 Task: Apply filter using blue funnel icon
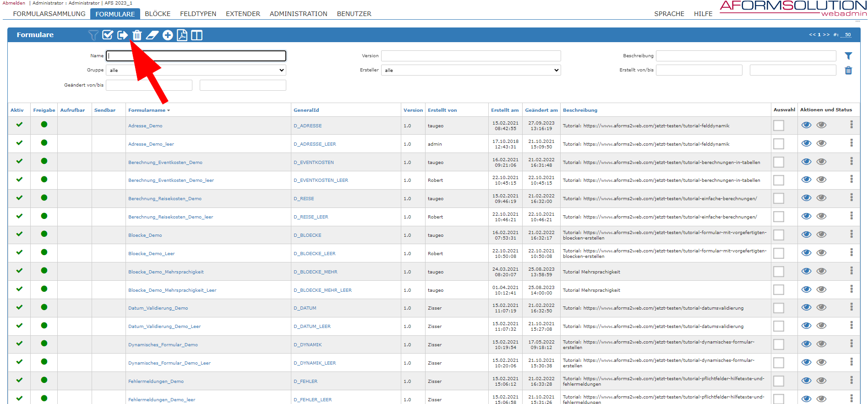(x=848, y=56)
